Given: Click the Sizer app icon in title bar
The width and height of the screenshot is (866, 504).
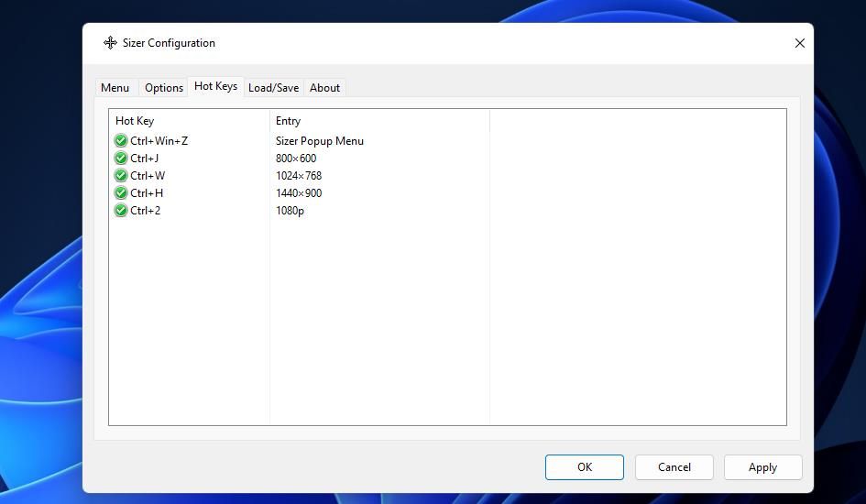Looking at the screenshot, I should point(111,42).
